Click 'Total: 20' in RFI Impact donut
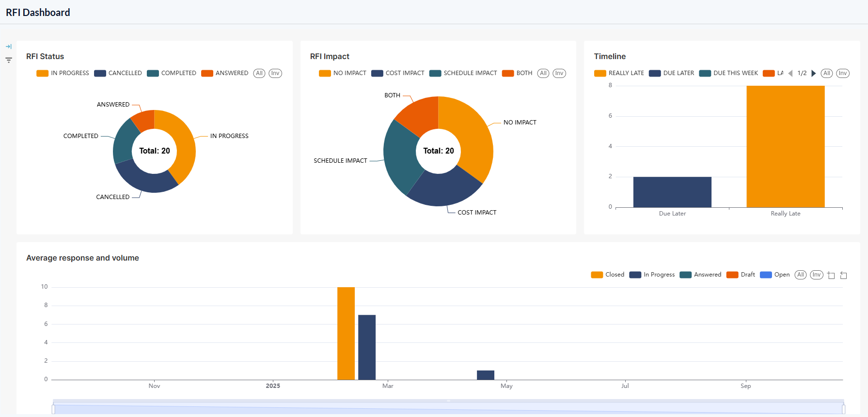 point(439,151)
